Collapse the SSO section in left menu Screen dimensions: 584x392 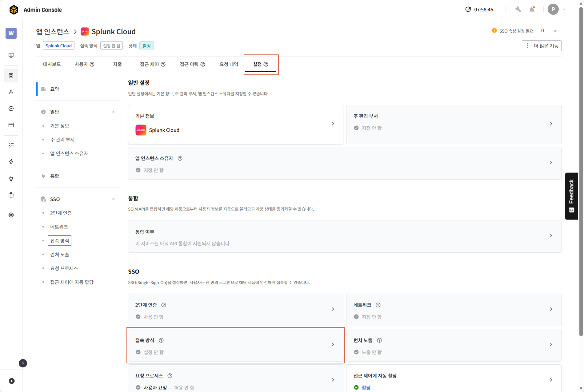tap(113, 199)
